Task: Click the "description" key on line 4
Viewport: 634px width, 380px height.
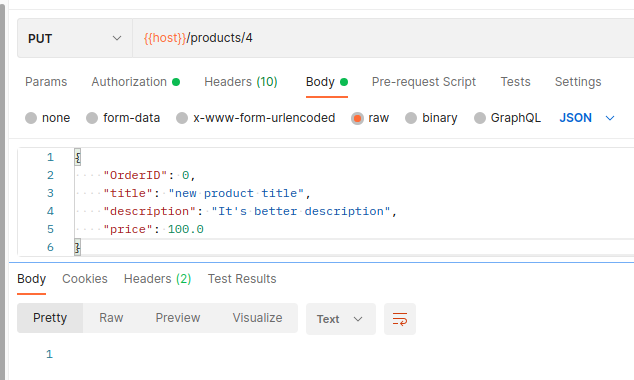Action: tap(150, 211)
